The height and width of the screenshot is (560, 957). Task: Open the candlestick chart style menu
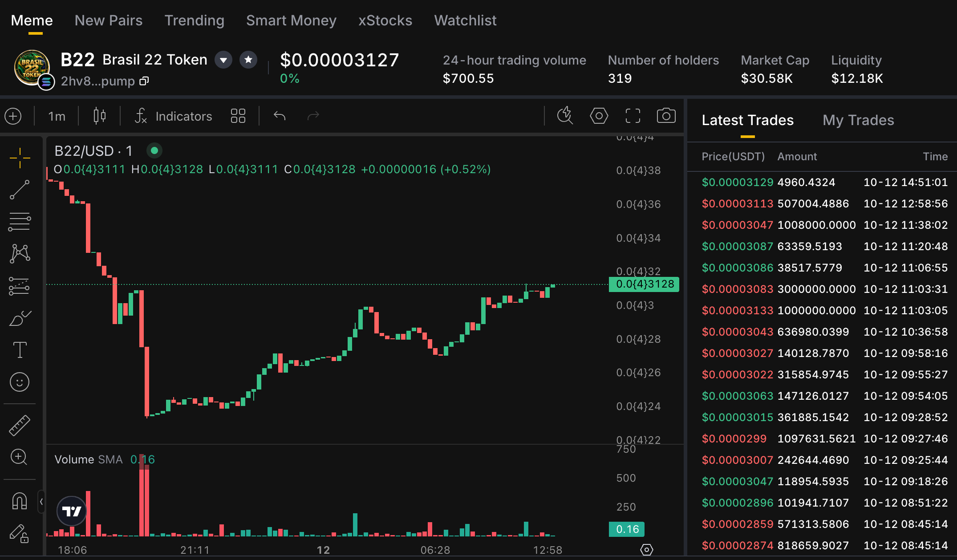[x=100, y=116]
